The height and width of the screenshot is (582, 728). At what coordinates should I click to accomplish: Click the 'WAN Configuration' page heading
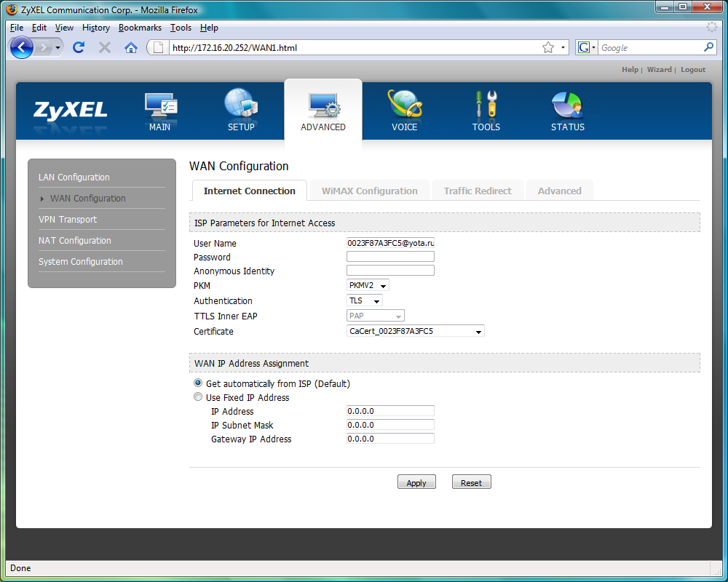coord(239,166)
